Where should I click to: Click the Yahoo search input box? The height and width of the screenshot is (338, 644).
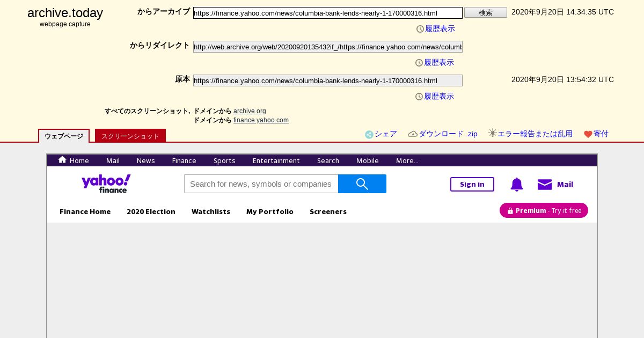pyautogui.click(x=261, y=184)
